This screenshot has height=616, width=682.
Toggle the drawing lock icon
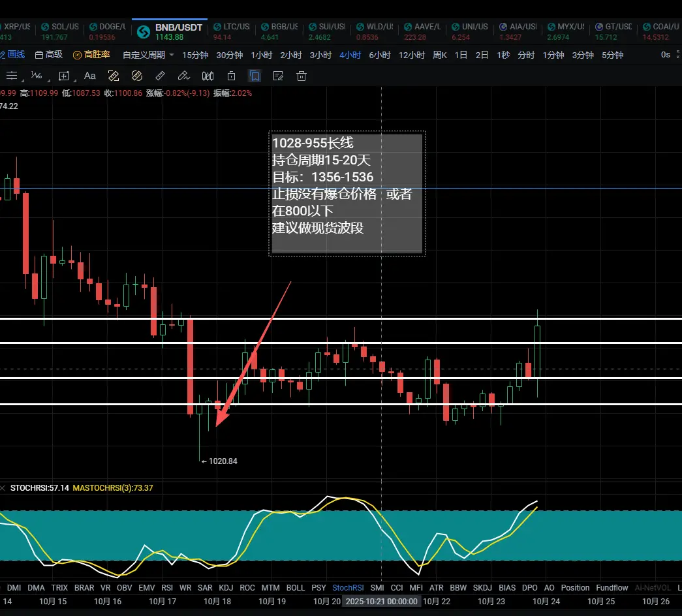click(232, 76)
